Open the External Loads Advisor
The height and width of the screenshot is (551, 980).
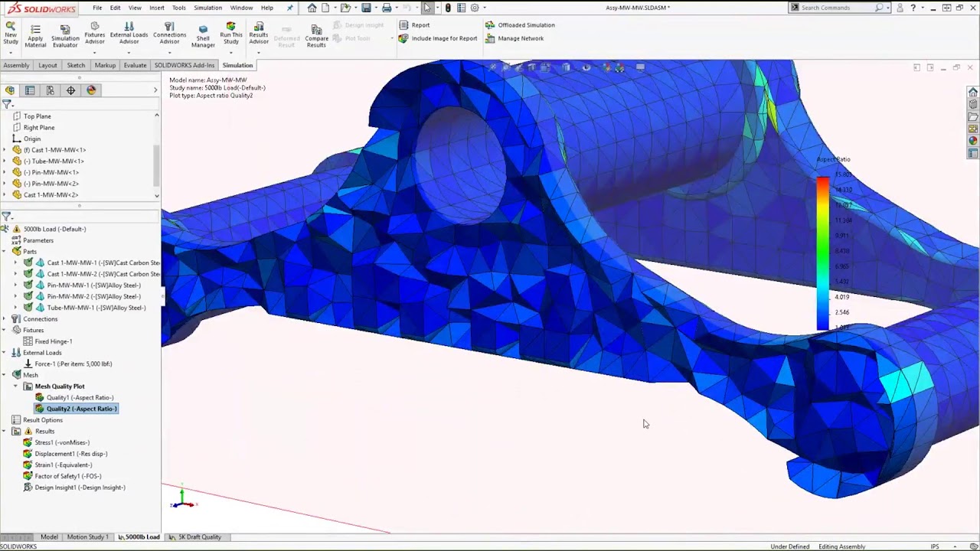129,33
